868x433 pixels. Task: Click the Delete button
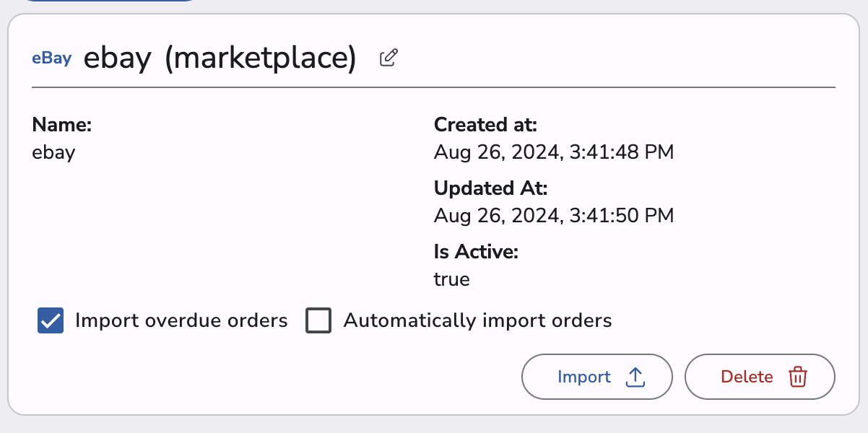(x=760, y=376)
